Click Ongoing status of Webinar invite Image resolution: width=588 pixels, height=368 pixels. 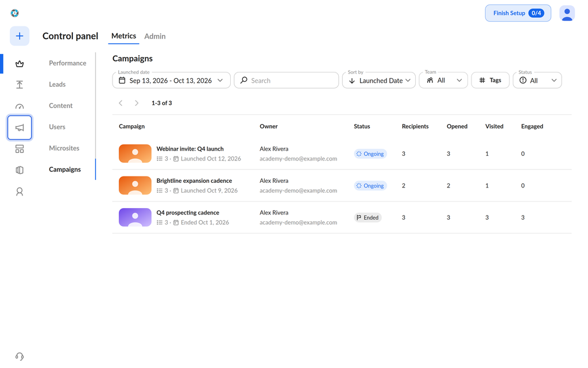(x=370, y=154)
